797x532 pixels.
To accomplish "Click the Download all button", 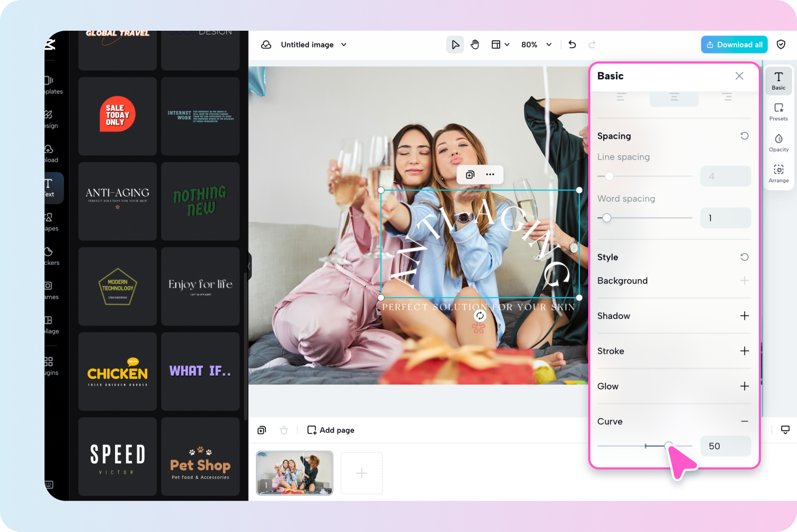I will click(x=734, y=45).
